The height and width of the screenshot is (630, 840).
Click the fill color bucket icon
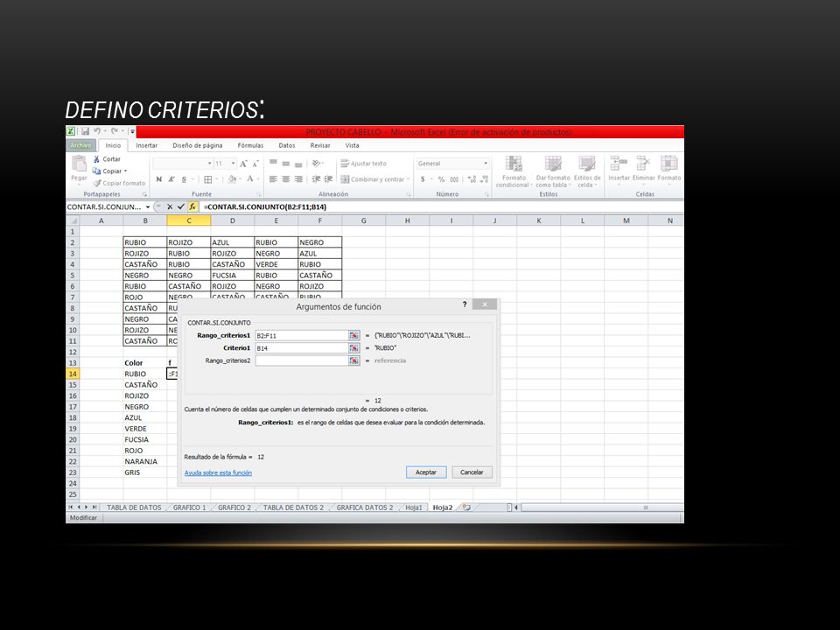point(231,179)
